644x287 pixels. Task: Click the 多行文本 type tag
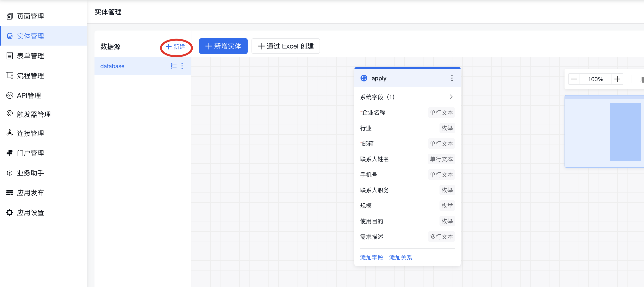click(x=441, y=237)
